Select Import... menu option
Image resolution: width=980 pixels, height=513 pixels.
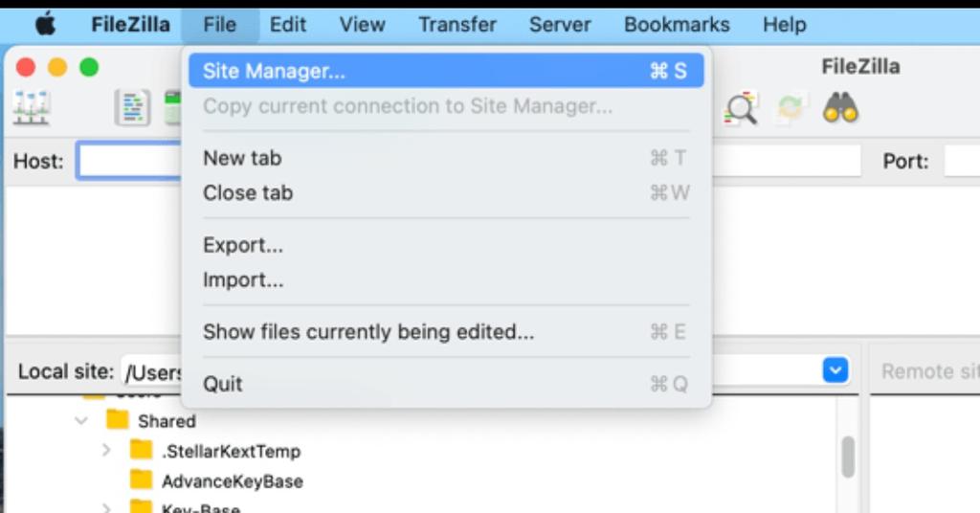(243, 280)
